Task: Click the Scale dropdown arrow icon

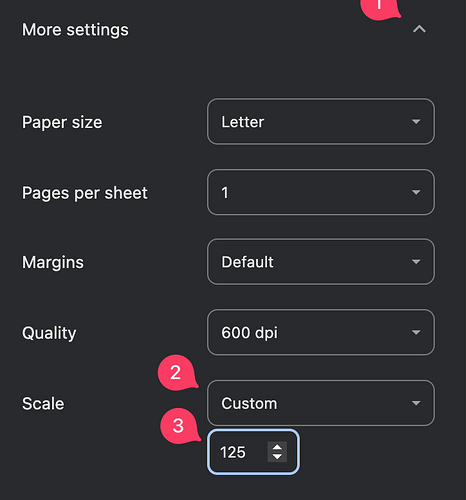Action: (x=416, y=403)
